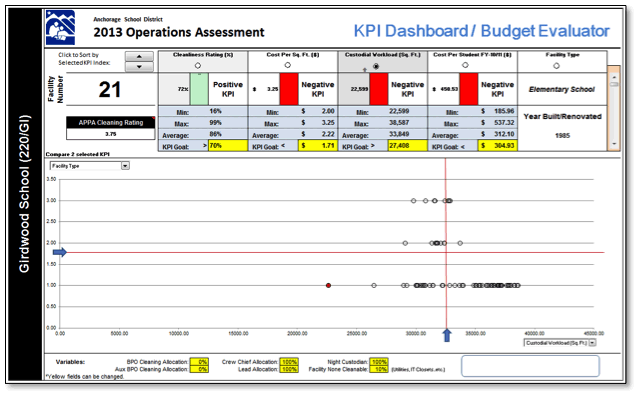Image resolution: width=639 pixels, height=396 pixels.
Task: Click the scroll down arrow of facility list
Action: (614, 144)
